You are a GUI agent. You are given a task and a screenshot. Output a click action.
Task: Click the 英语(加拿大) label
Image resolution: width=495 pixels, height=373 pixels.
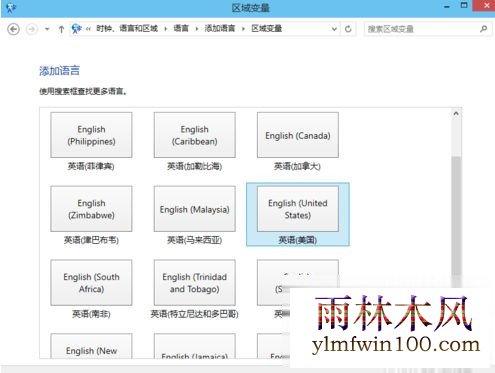pyautogui.click(x=297, y=166)
